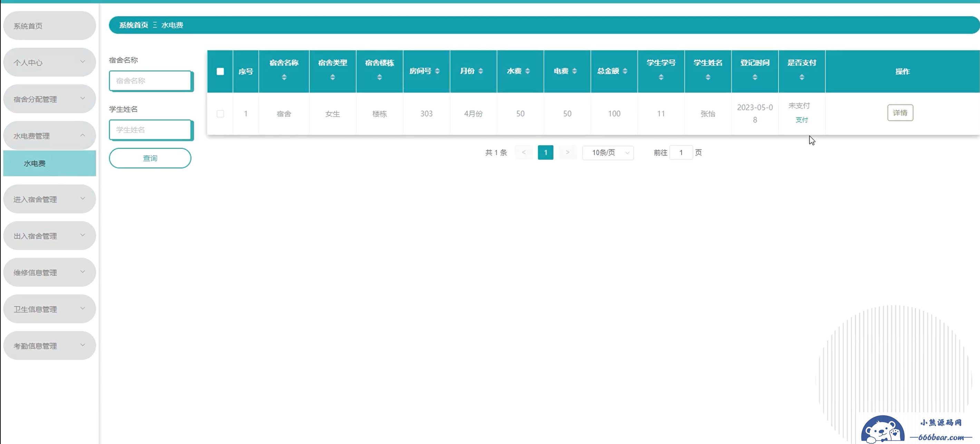980x444 pixels.
Task: Click the 共 1 条 total count
Action: click(x=496, y=153)
